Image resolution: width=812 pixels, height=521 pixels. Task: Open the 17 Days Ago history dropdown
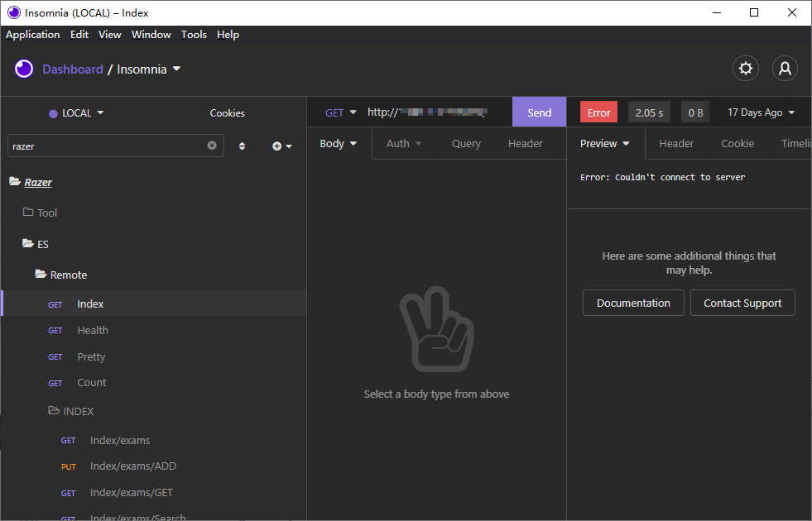tap(760, 112)
